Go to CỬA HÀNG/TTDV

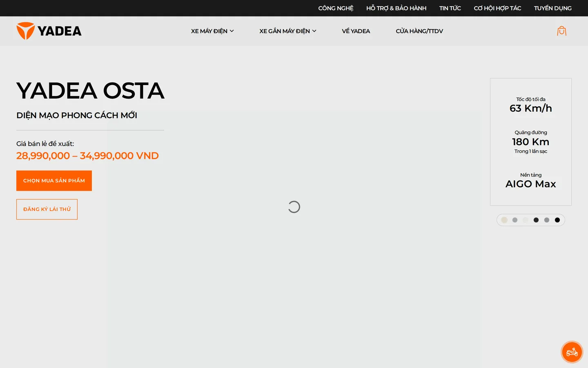point(419,31)
